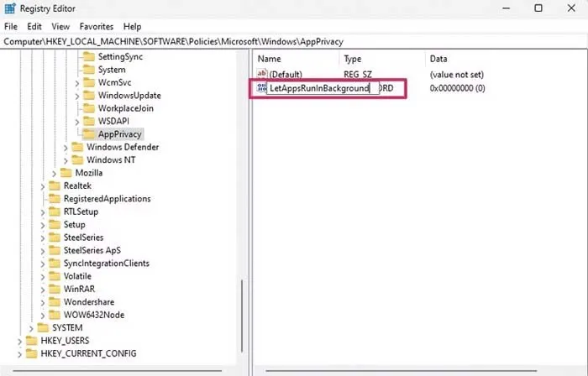Expand the WindowsUpdate key arrow
The width and height of the screenshot is (588, 376).
tap(77, 96)
